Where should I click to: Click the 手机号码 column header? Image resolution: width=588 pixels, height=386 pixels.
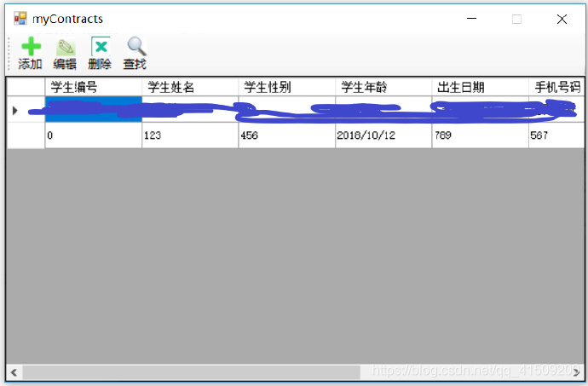(556, 87)
